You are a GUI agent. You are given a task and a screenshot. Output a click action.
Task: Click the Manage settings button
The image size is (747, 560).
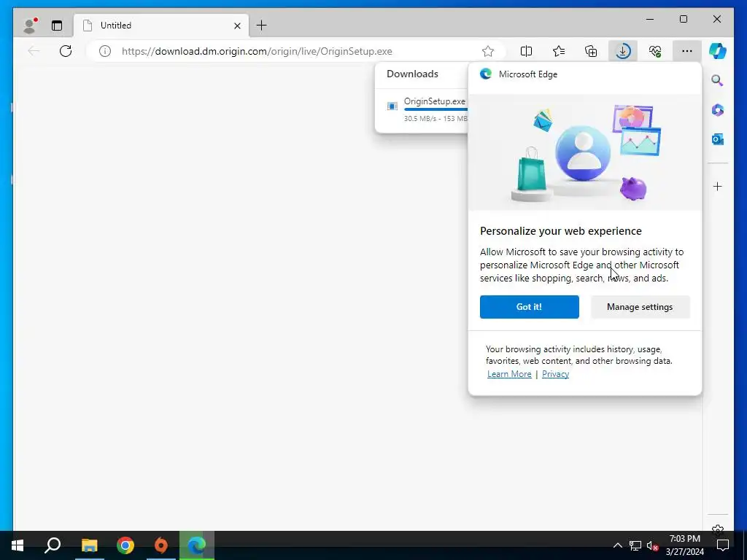coord(640,307)
